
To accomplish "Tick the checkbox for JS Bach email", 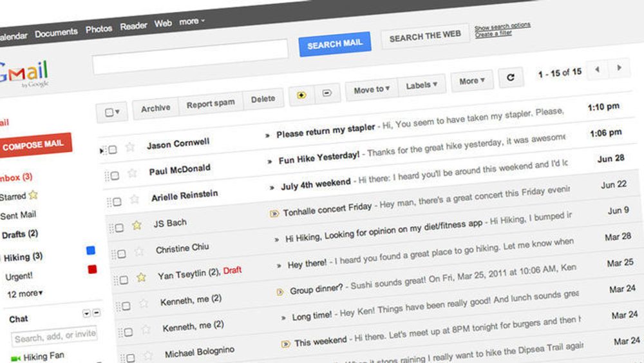I will click(x=119, y=228).
